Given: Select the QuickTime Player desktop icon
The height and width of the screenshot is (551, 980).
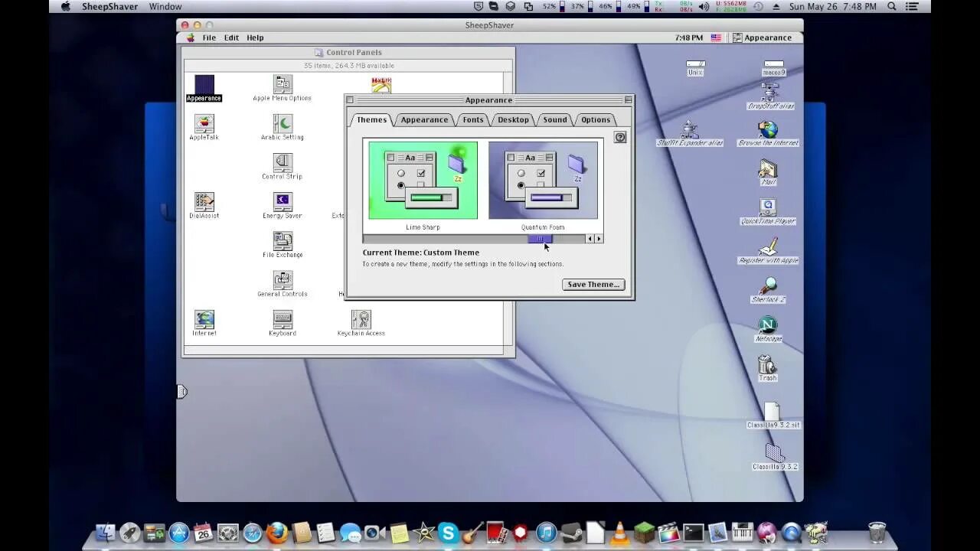Looking at the screenshot, I should tap(768, 211).
